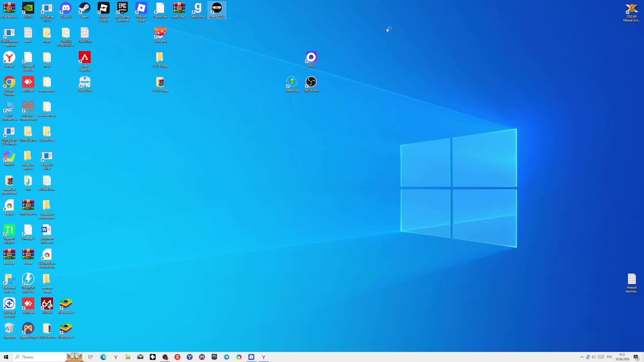Image resolution: width=644 pixels, height=362 pixels.
Task: Select the SysTextures folder
Action: coord(47,133)
